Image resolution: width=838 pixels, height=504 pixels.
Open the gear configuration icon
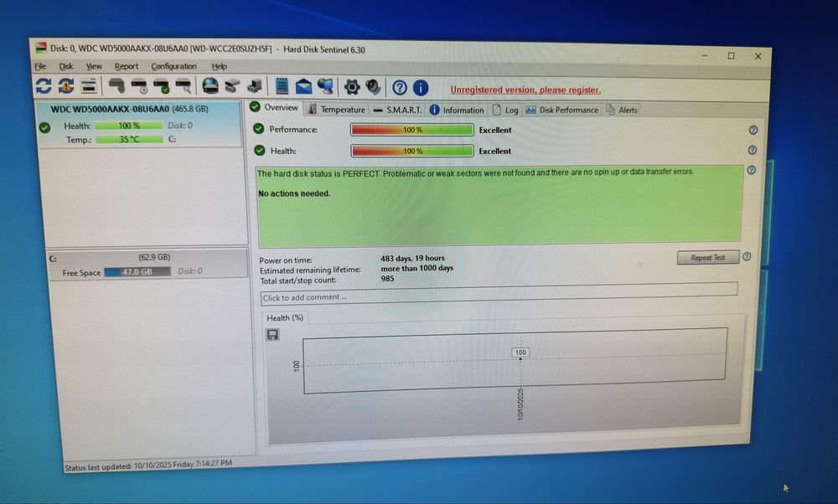(x=352, y=87)
